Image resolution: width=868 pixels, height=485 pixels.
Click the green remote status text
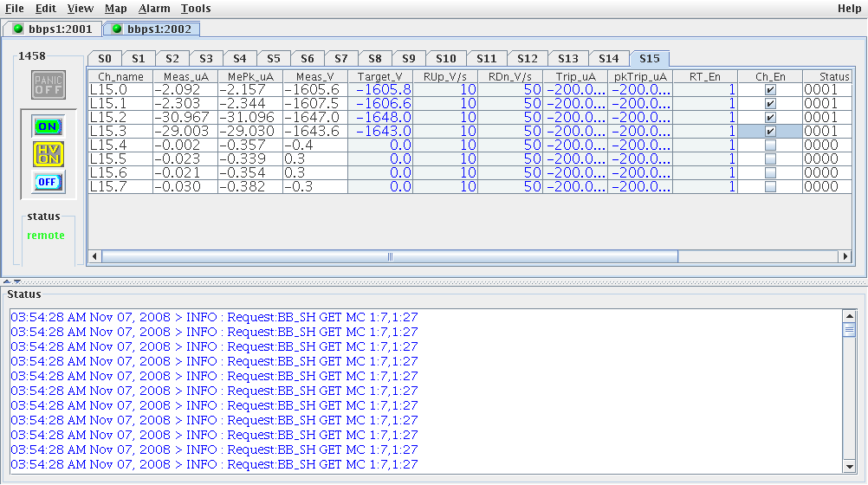46,236
